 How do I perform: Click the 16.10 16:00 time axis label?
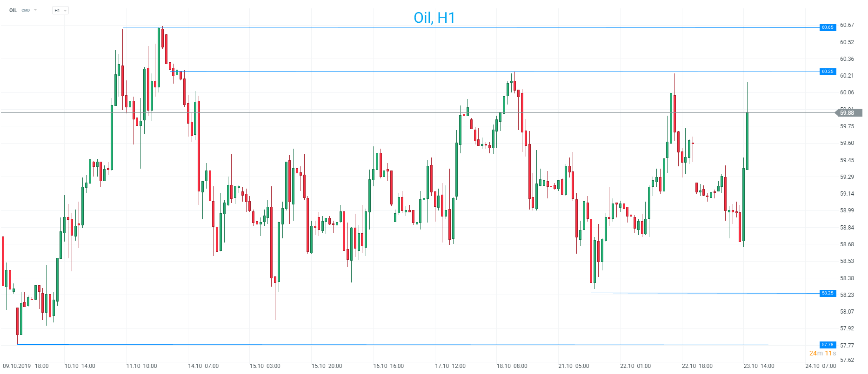coord(388,366)
